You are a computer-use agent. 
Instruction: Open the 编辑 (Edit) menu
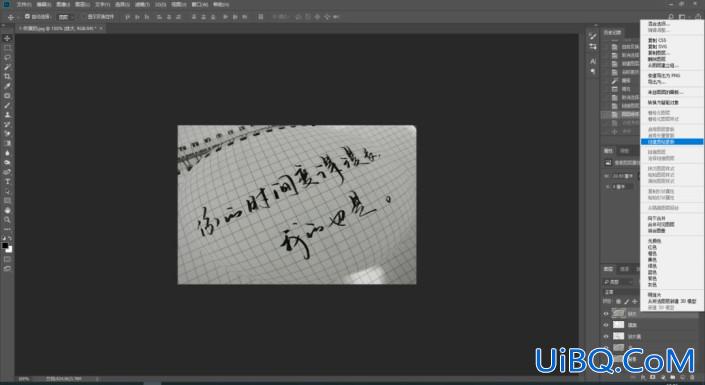44,4
